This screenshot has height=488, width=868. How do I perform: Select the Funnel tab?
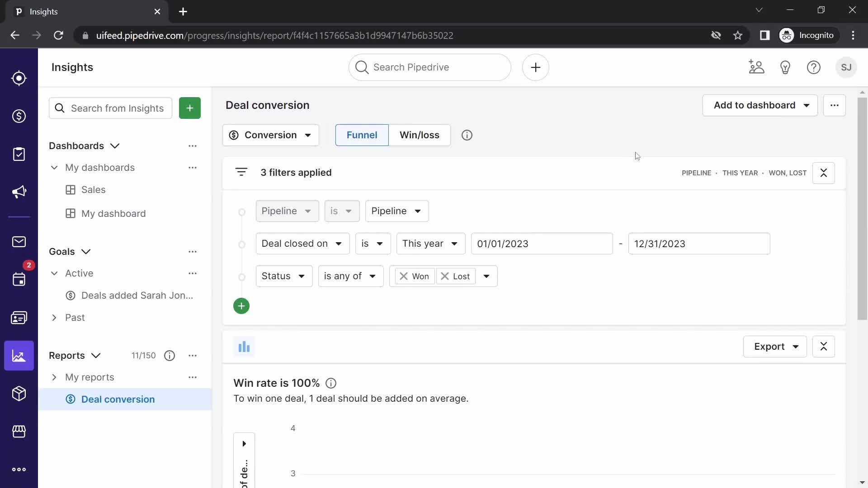click(x=362, y=135)
